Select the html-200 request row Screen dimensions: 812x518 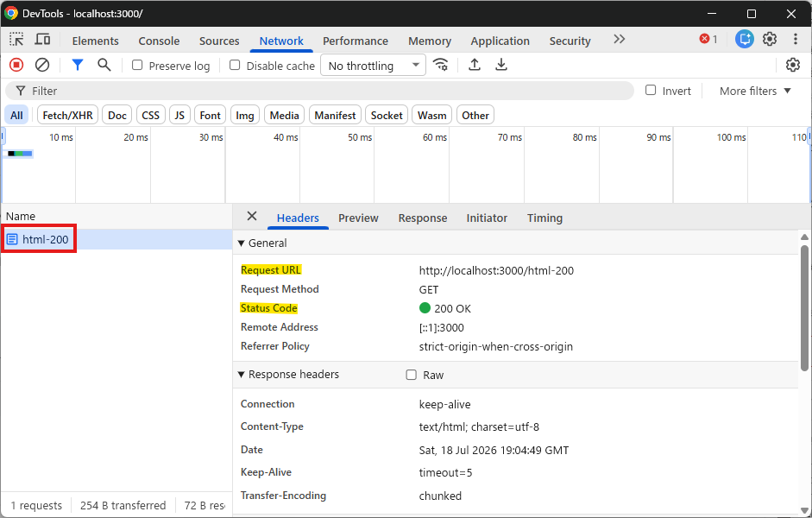tap(116, 239)
